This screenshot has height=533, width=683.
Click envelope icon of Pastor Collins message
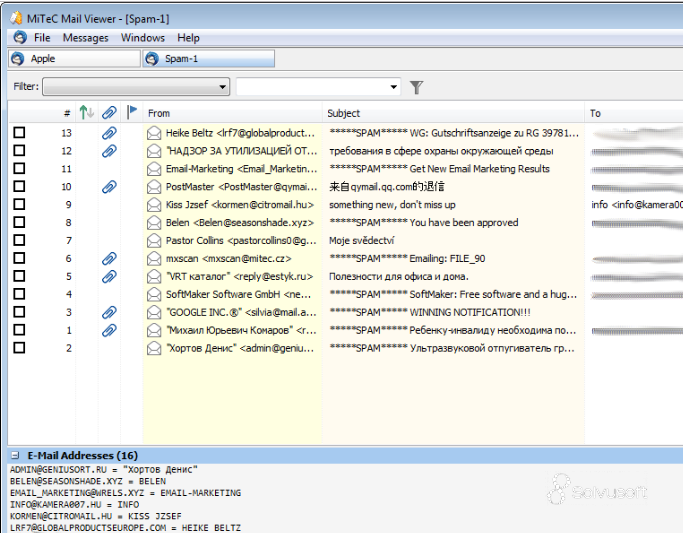[154, 241]
